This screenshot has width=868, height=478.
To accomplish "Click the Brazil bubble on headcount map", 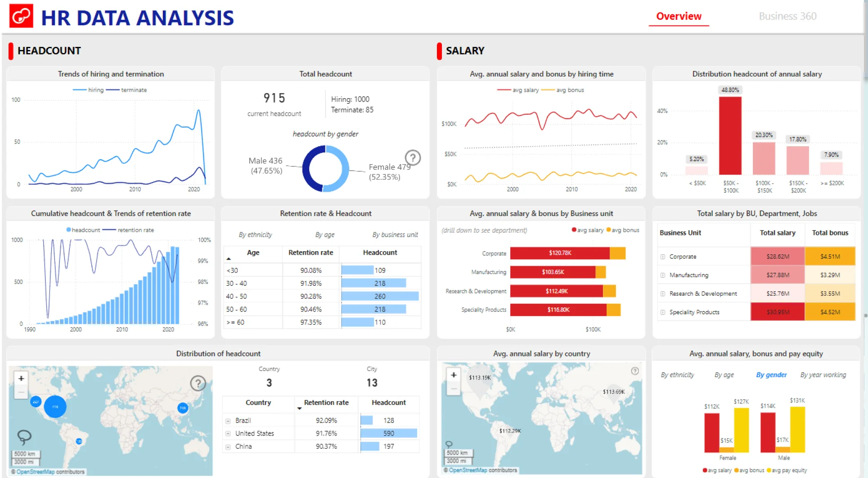I will (79, 441).
